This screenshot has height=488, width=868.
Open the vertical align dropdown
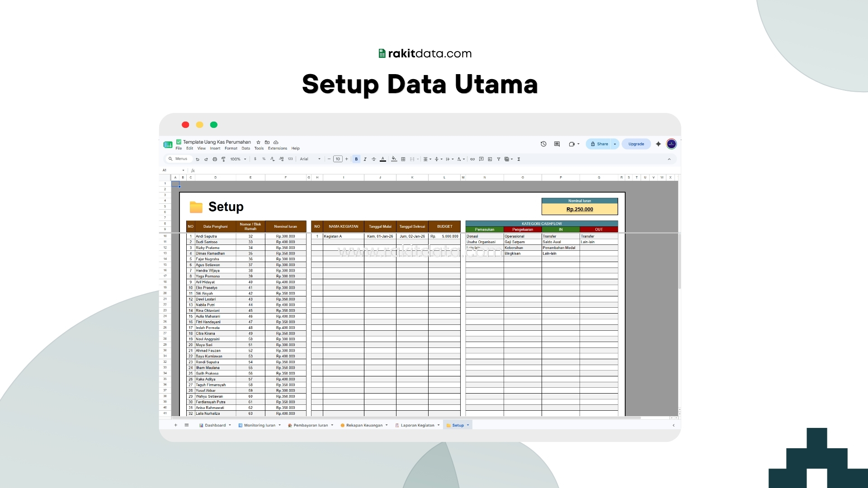tap(438, 159)
